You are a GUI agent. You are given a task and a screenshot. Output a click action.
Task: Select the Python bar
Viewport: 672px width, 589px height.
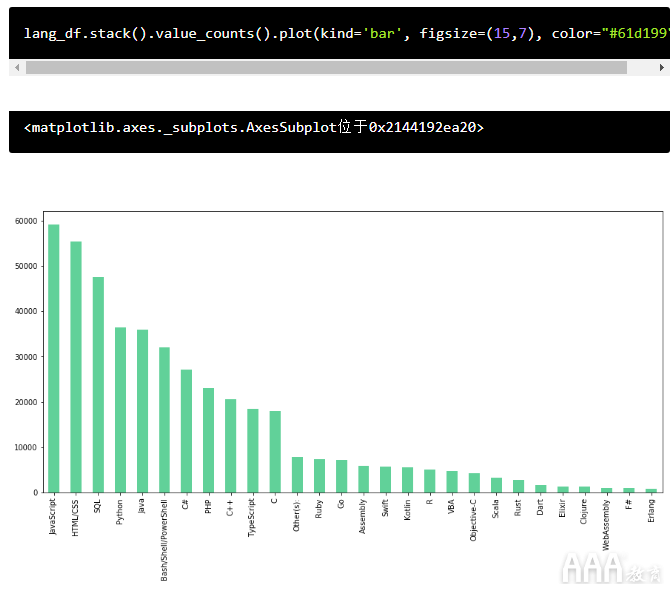pos(120,410)
